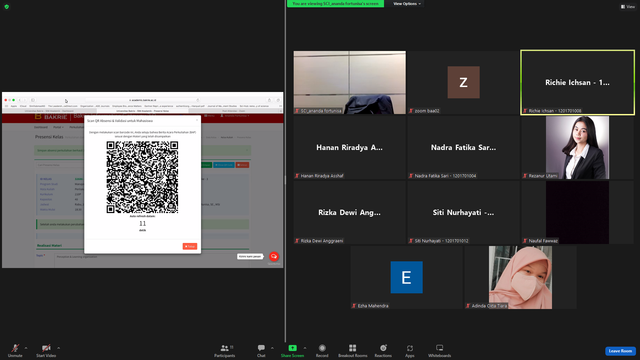
Task: Click Safari share icon in shared screen
Action: pyautogui.click(x=269, y=100)
